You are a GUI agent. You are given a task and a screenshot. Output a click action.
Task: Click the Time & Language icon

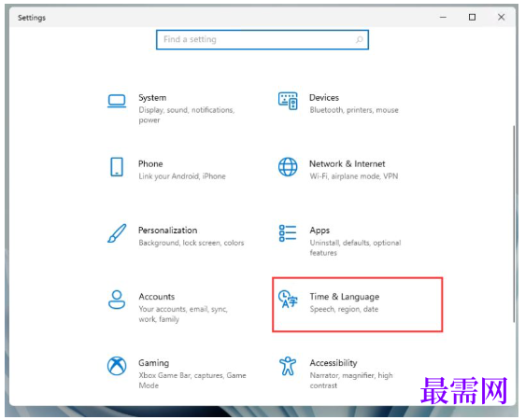[x=288, y=299]
